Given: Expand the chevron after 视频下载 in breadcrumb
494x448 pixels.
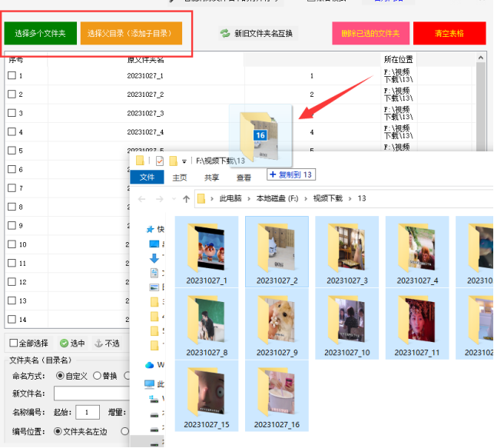Looking at the screenshot, I should pyautogui.click(x=350, y=198).
